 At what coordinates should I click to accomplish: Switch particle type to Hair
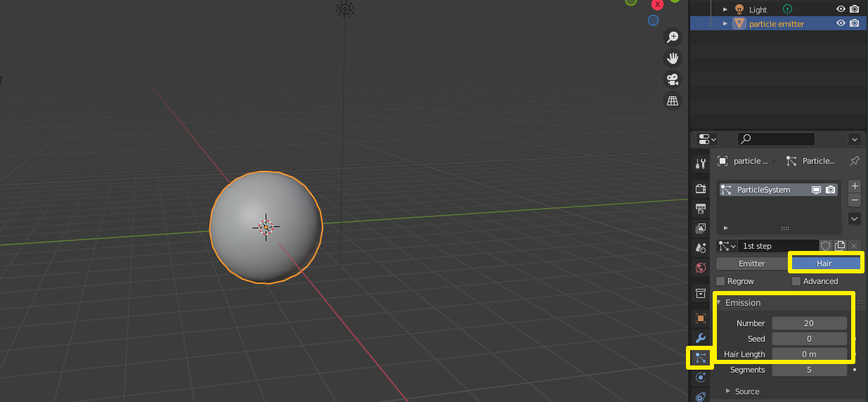tap(824, 264)
